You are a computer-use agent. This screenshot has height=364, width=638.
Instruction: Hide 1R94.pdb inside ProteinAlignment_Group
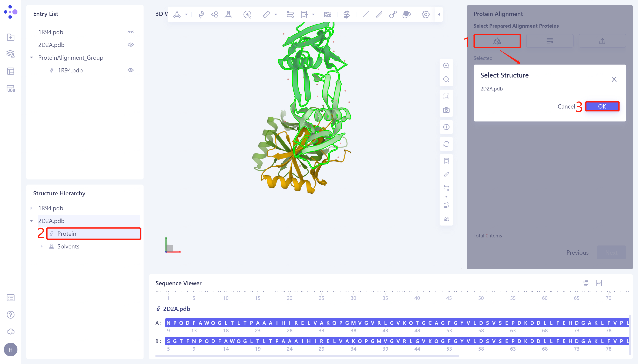[131, 70]
